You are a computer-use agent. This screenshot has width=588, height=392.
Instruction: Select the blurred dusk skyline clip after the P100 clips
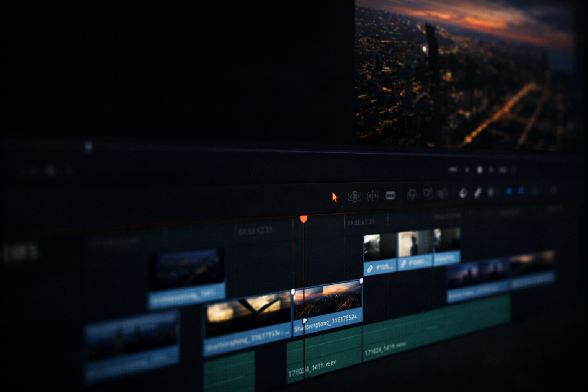click(x=478, y=281)
